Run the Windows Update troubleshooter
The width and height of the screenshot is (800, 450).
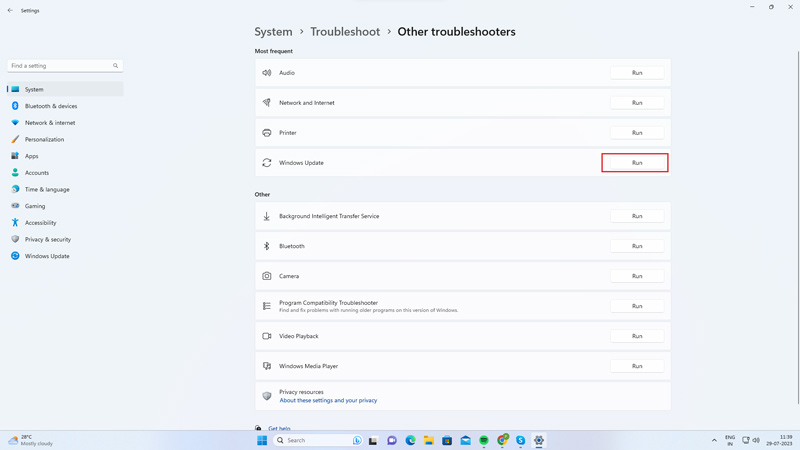pos(637,163)
